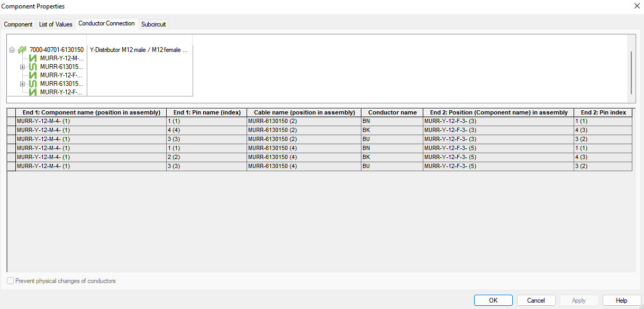This screenshot has height=309, width=644.
Task: Click End 1 pin '1 (1)' in the MURR-6130150 (4) row
Action: tap(207, 148)
